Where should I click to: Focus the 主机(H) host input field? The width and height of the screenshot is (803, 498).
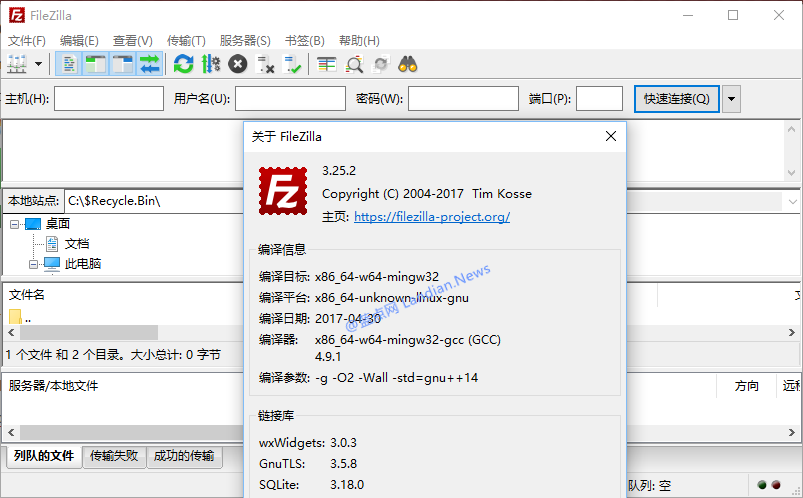(109, 98)
